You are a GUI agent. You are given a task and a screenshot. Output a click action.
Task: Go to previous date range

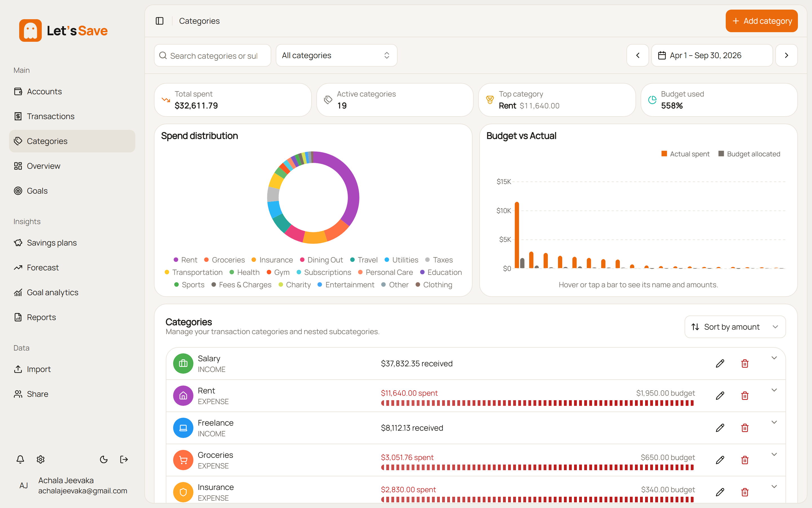pos(638,55)
